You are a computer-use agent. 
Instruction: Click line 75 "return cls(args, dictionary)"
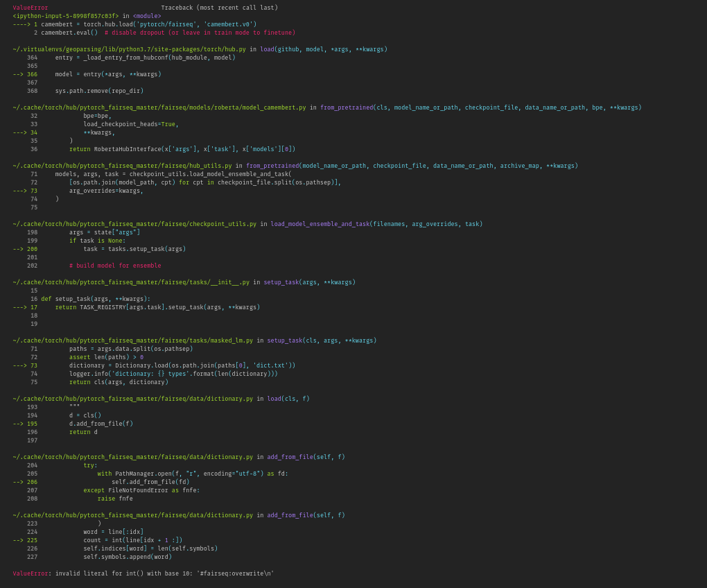point(119,382)
